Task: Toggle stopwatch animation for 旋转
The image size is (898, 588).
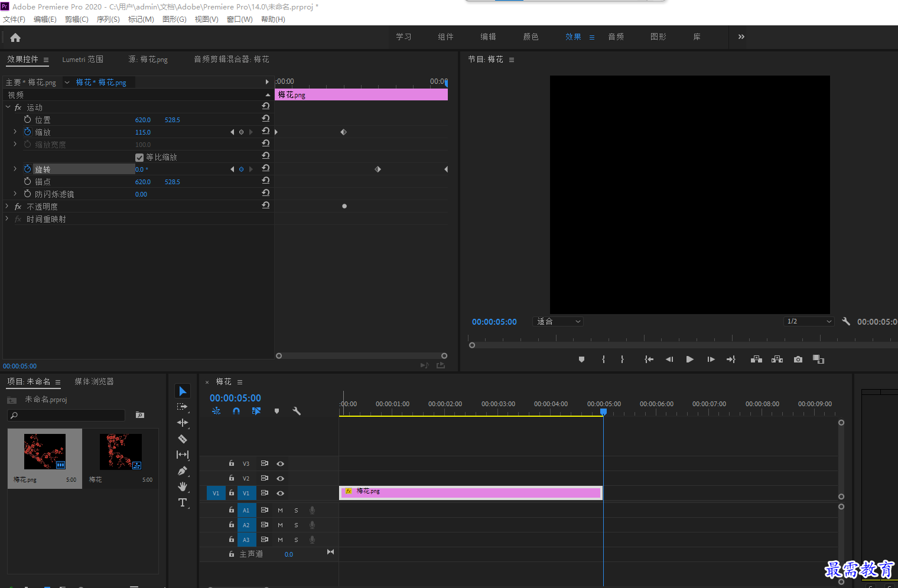Action: (27, 169)
